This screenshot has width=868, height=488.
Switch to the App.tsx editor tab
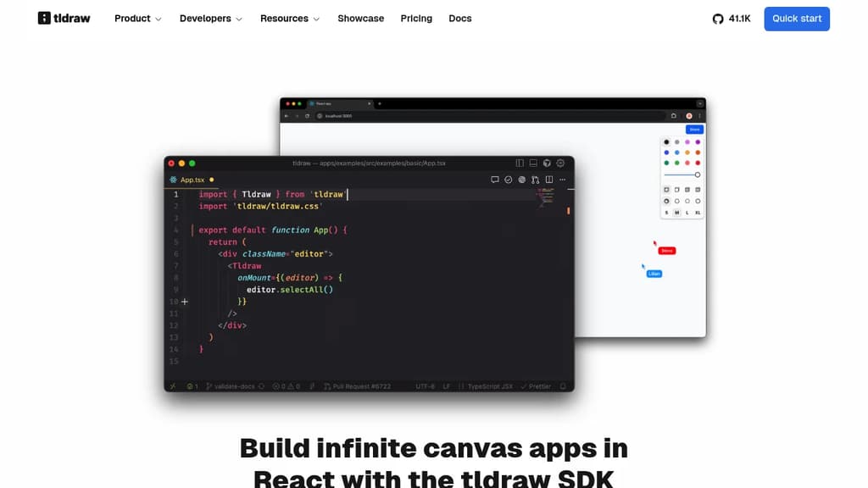192,180
